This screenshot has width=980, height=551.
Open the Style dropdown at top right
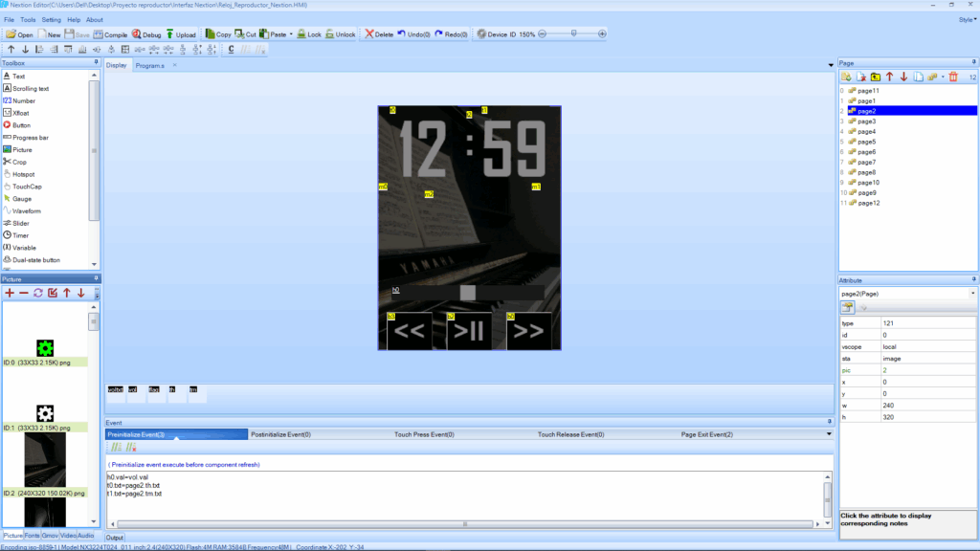(x=967, y=19)
